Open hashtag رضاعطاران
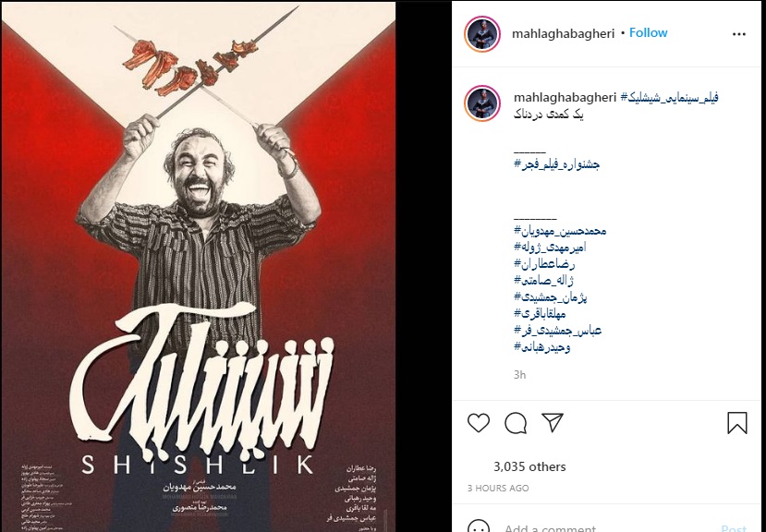 click(544, 264)
